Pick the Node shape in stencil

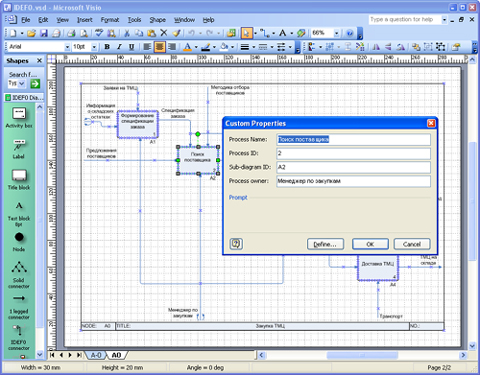[x=19, y=242]
